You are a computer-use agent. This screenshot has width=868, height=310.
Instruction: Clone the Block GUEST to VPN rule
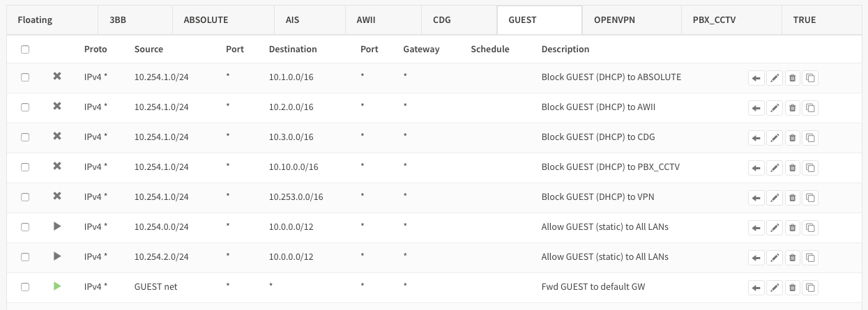810,198
